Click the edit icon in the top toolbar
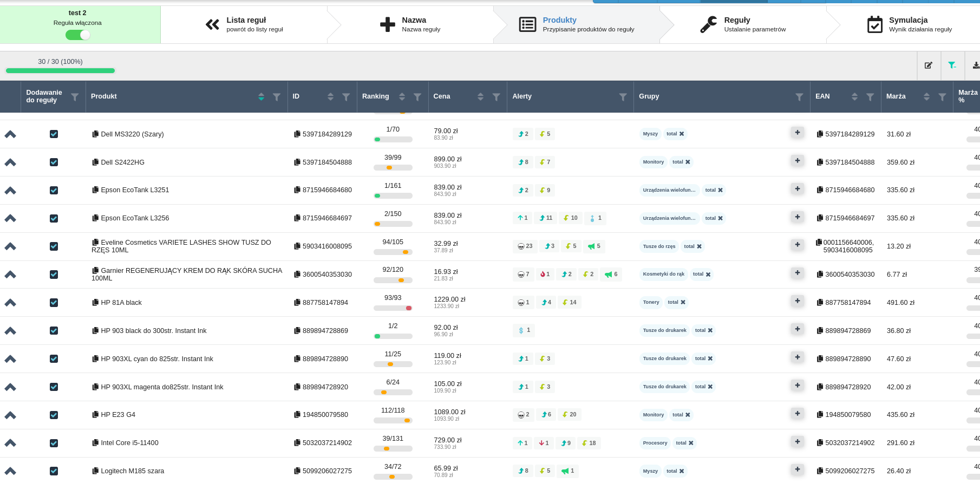The image size is (980, 483). click(x=929, y=66)
